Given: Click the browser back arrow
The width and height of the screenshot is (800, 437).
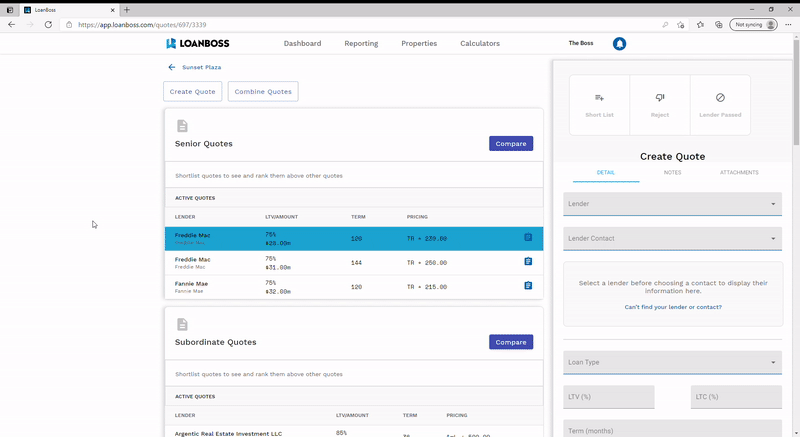Looking at the screenshot, I should [x=11, y=24].
